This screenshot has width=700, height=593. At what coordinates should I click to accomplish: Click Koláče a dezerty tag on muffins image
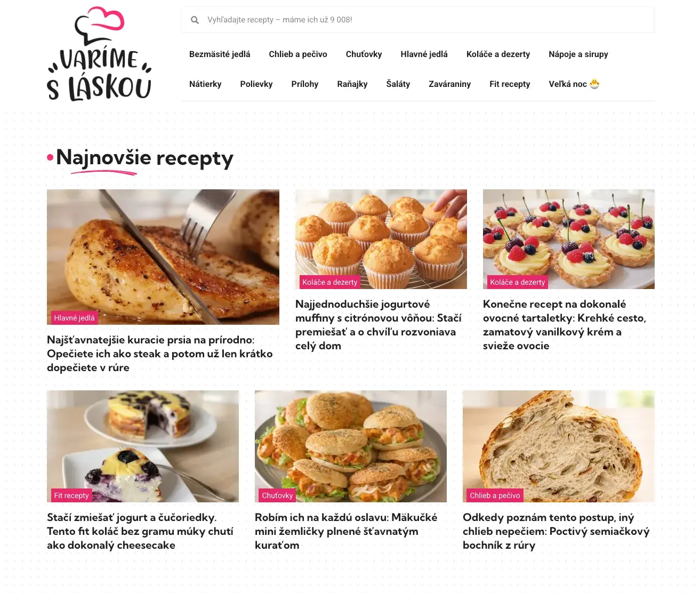[330, 282]
